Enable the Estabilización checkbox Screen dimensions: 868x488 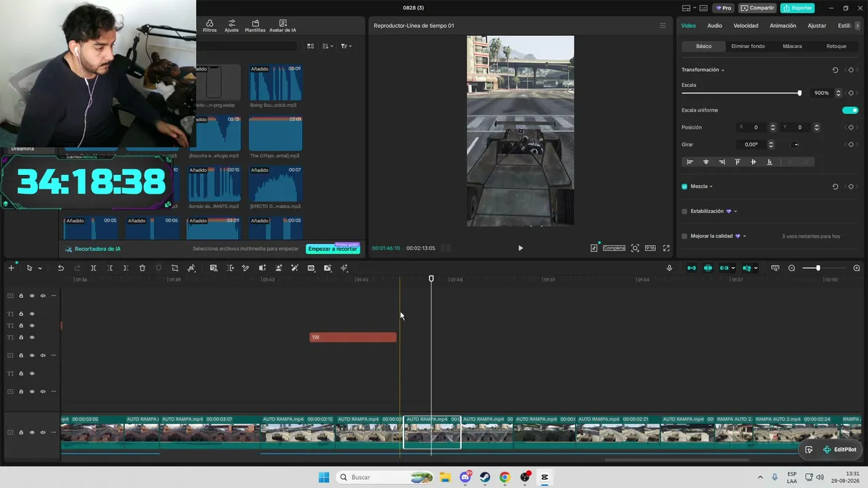click(684, 211)
